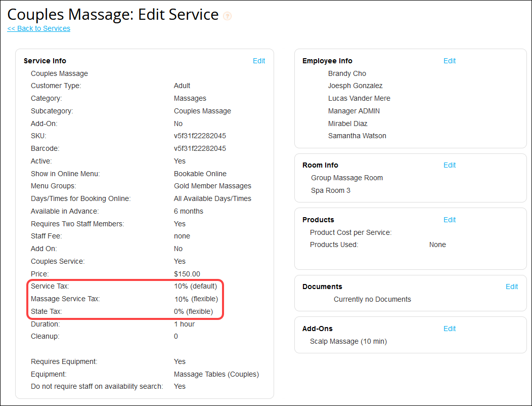Edit the Documents section
The height and width of the screenshot is (406, 532).
pyautogui.click(x=512, y=287)
